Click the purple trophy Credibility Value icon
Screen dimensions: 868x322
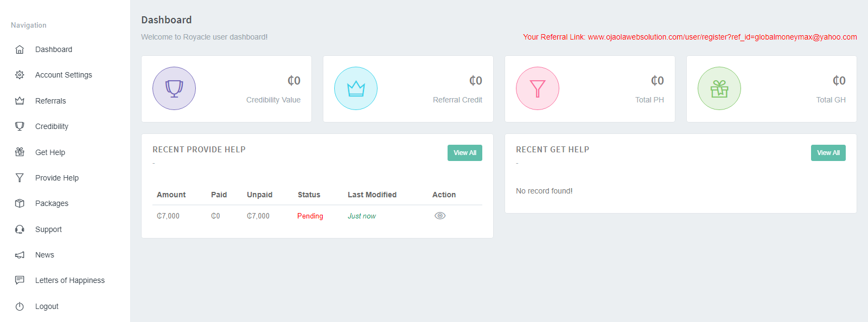coord(174,88)
